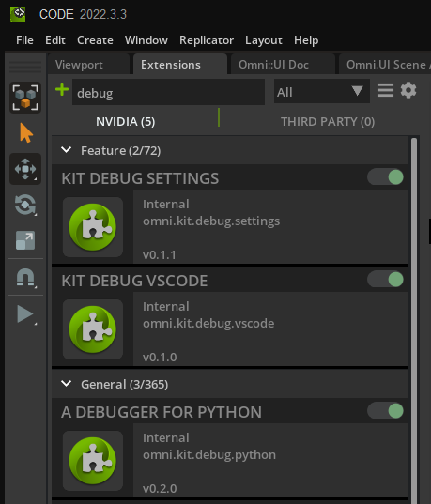The width and height of the screenshot is (431, 504).
Task: Select the Scale tool icon
Action: [25, 240]
